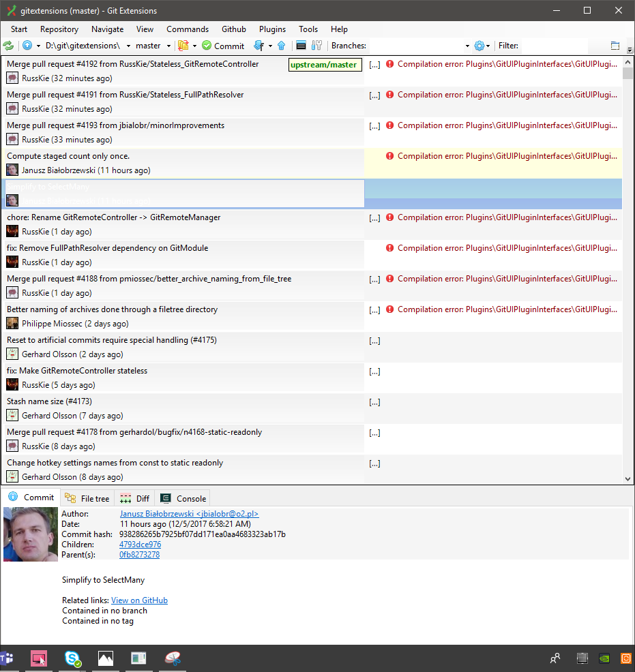Open the branch filter gear icon
The width and height of the screenshot is (635, 672).
pyautogui.click(x=478, y=46)
